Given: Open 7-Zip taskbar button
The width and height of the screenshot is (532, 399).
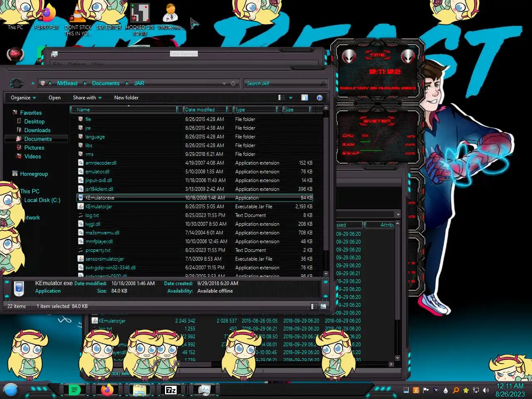Looking at the screenshot, I should click(171, 390).
